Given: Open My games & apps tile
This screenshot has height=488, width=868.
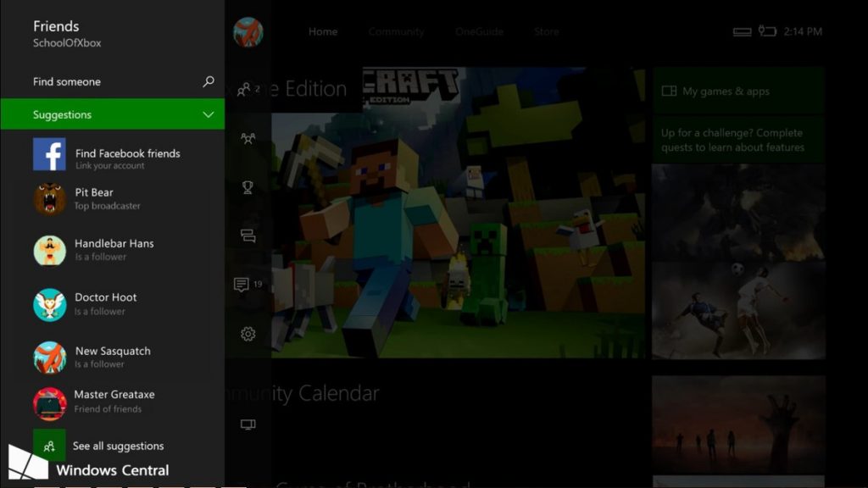Looking at the screenshot, I should coord(738,91).
